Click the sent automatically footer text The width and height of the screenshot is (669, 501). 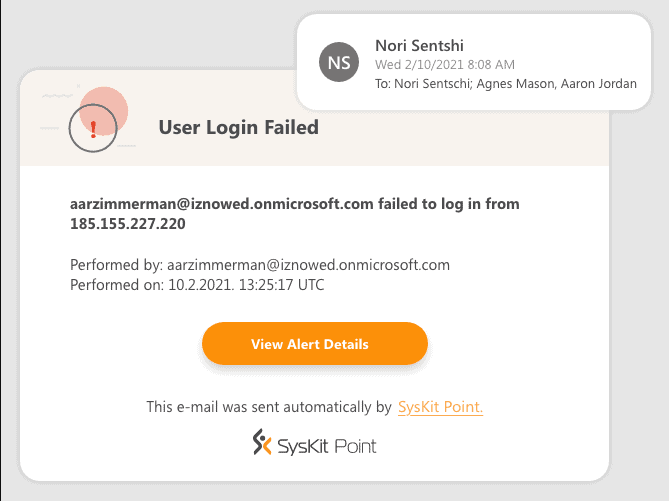(268, 407)
